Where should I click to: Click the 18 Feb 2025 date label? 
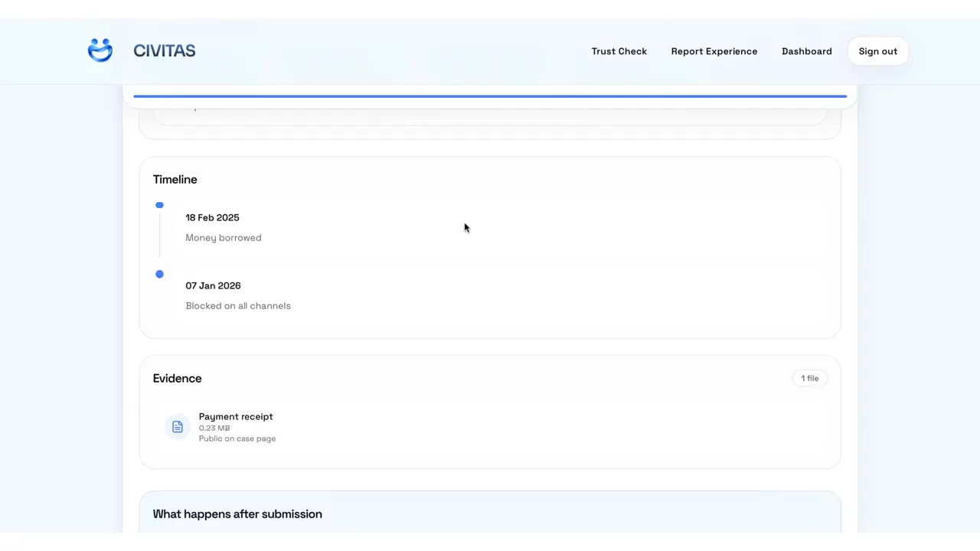(x=212, y=217)
